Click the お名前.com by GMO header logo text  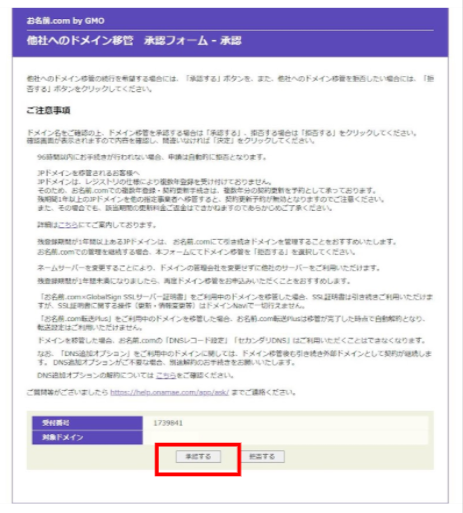[x=66, y=21]
